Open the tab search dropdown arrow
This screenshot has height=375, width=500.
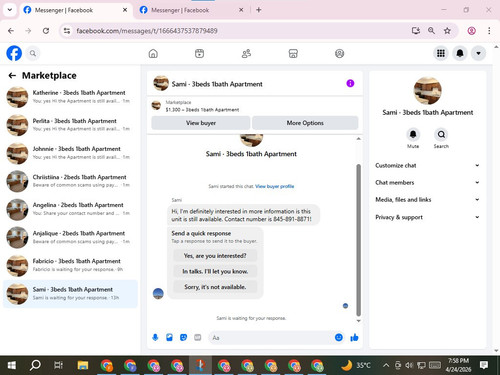(10, 10)
